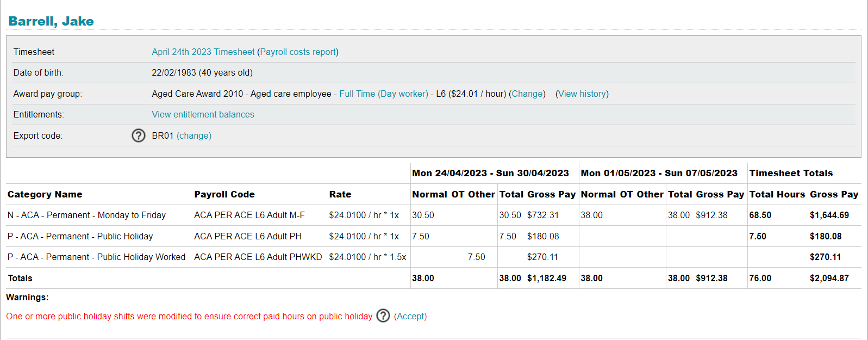Click the Mon 01/05/2023 - Sun 07/05/2023 header
The height and width of the screenshot is (340, 868).
tap(659, 173)
